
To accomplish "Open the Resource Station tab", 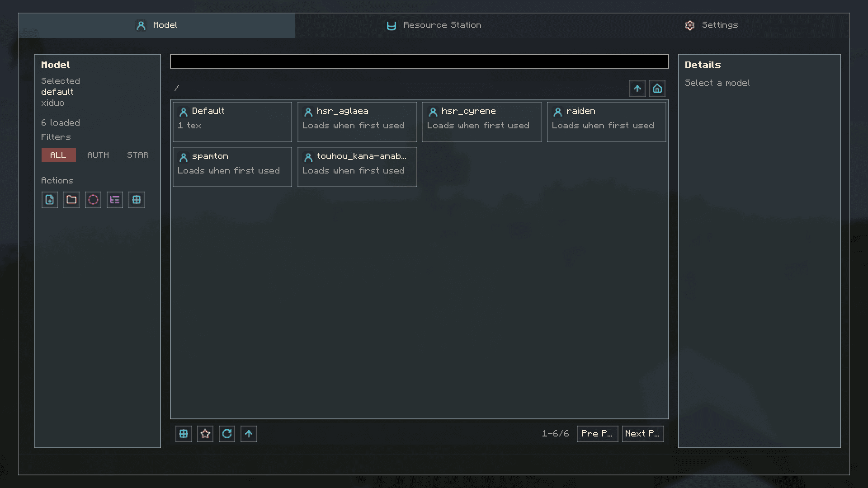I will coord(434,25).
